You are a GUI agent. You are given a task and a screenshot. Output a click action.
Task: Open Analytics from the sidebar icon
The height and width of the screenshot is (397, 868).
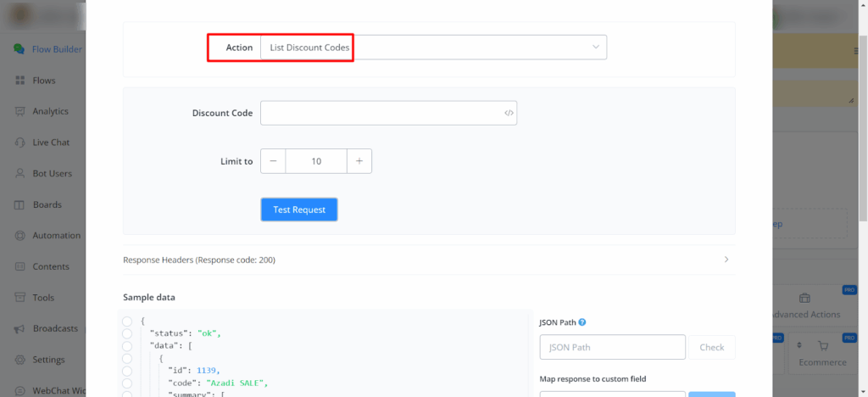point(19,111)
